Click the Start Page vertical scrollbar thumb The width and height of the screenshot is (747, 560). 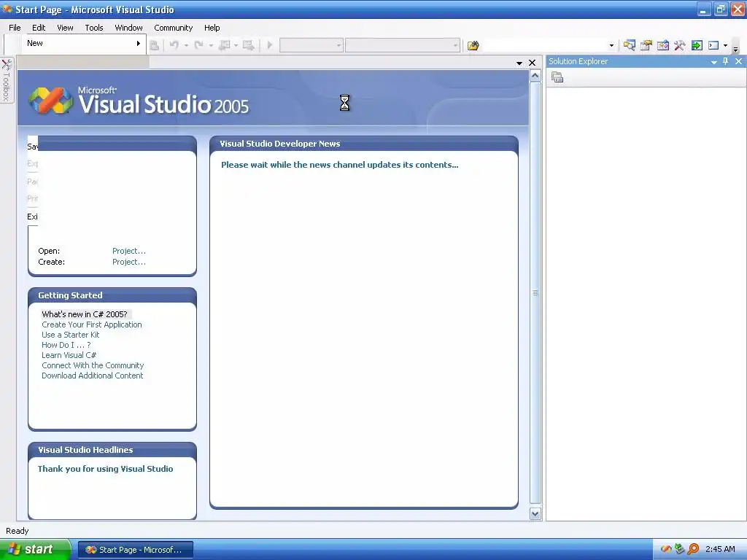coord(535,293)
